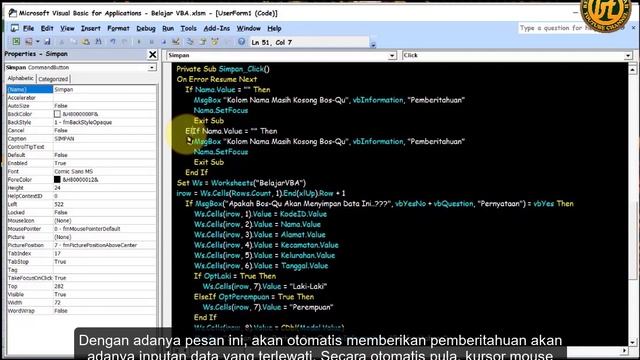This screenshot has width=640, height=360.
Task: Click the BackColor color swatch
Action: point(57,114)
